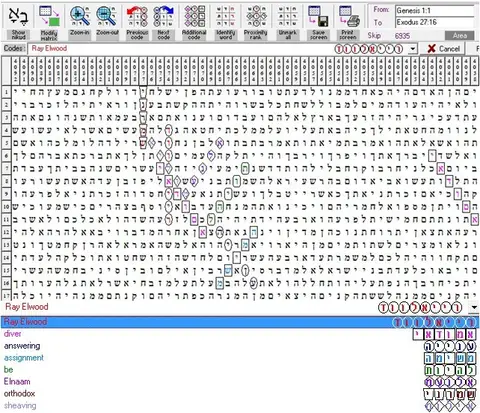
Task: Click the To field showing Exodus 27:16
Action: click(435, 22)
